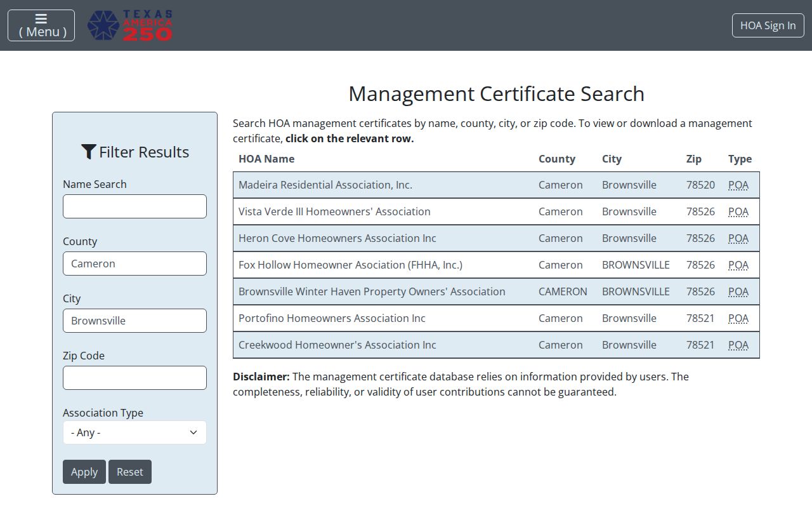Open Creekwood Homeowner's Association Inc row
Screen dimensions: 812x508
click(496, 345)
